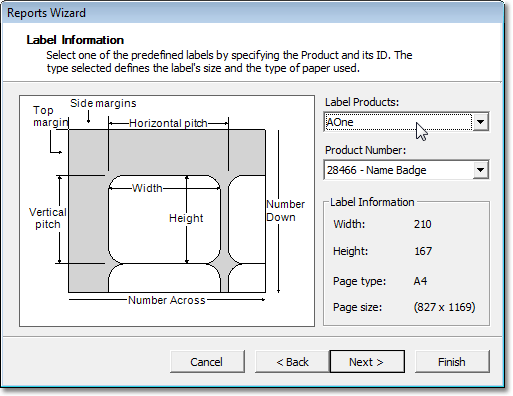
Task: Click the Finish button
Action: [452, 362]
